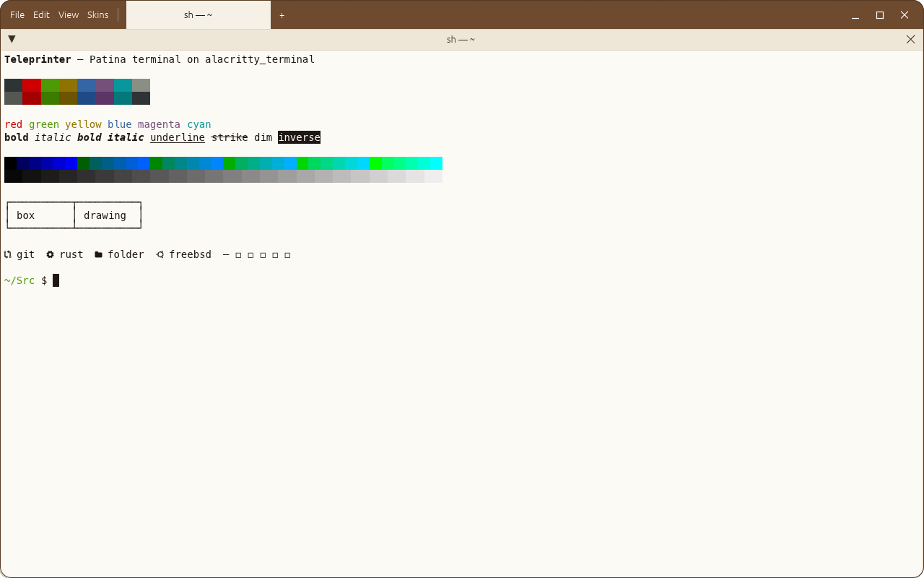Minimize the terminal window
Image resolution: width=924 pixels, height=578 pixels.
click(x=855, y=14)
